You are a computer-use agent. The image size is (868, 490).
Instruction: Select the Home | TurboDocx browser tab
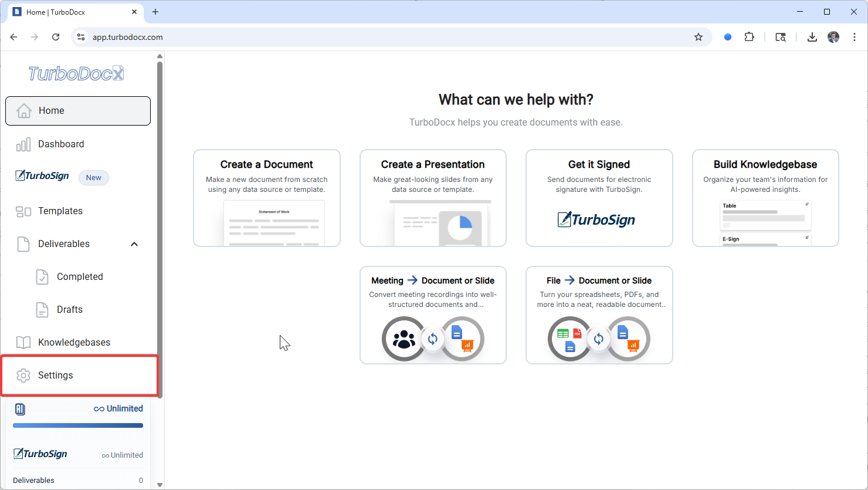click(x=74, y=12)
